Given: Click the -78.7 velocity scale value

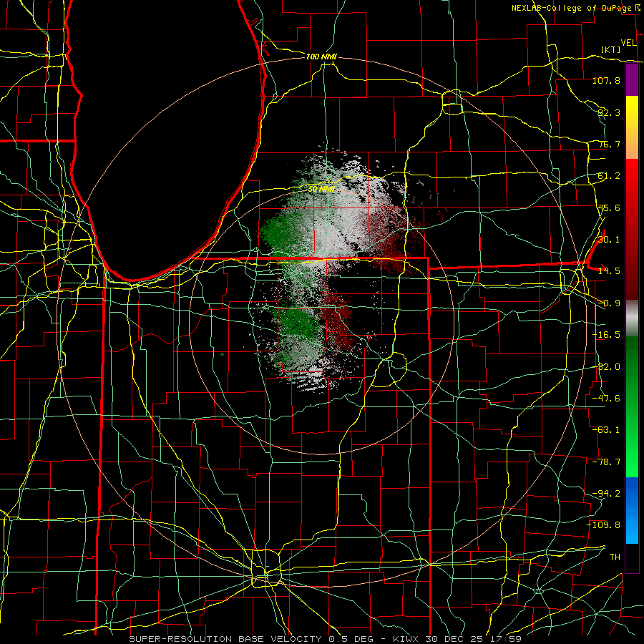Looking at the screenshot, I should click(x=606, y=462).
